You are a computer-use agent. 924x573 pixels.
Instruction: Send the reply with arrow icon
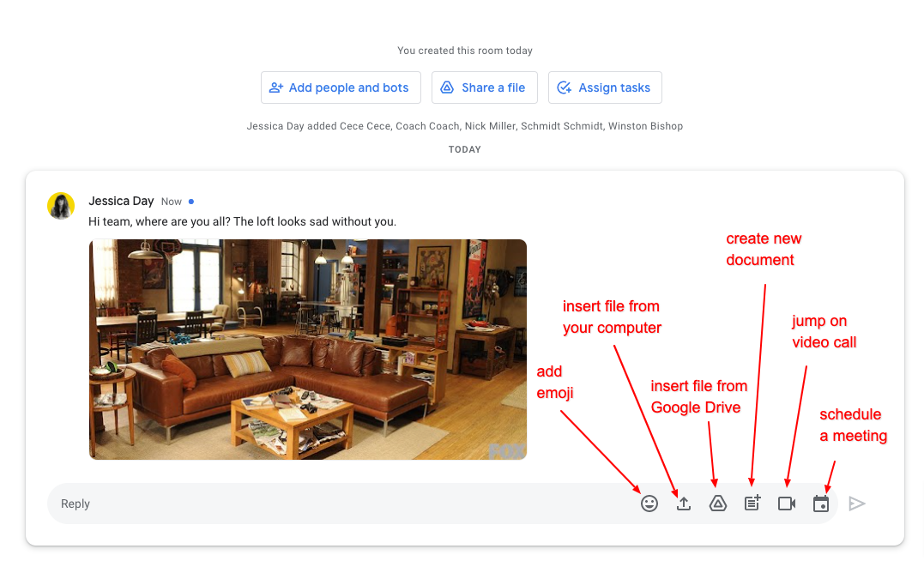click(857, 504)
